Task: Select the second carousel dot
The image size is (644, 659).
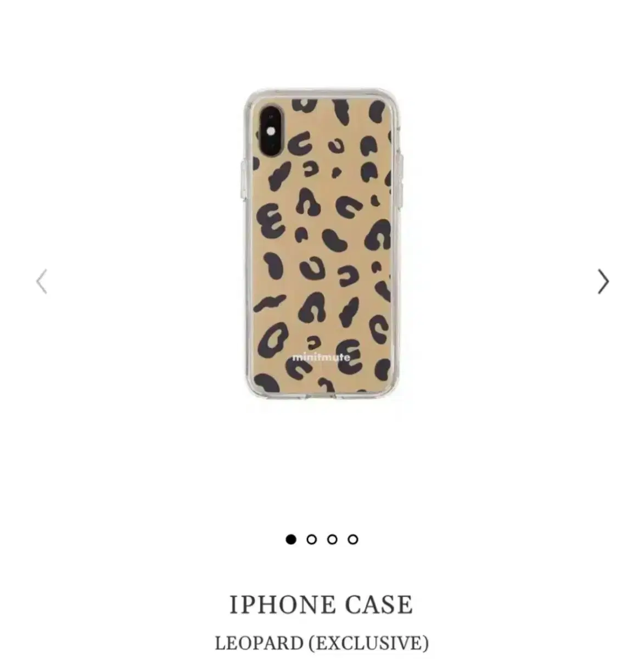Action: coord(311,539)
